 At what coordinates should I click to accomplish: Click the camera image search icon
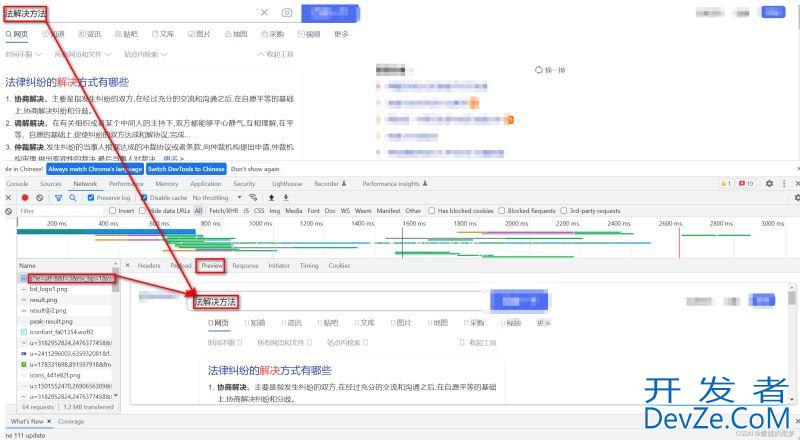click(x=287, y=13)
